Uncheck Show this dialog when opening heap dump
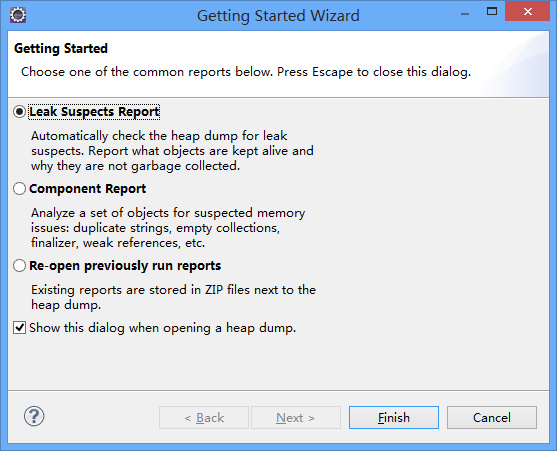The width and height of the screenshot is (557, 451). click(x=19, y=327)
